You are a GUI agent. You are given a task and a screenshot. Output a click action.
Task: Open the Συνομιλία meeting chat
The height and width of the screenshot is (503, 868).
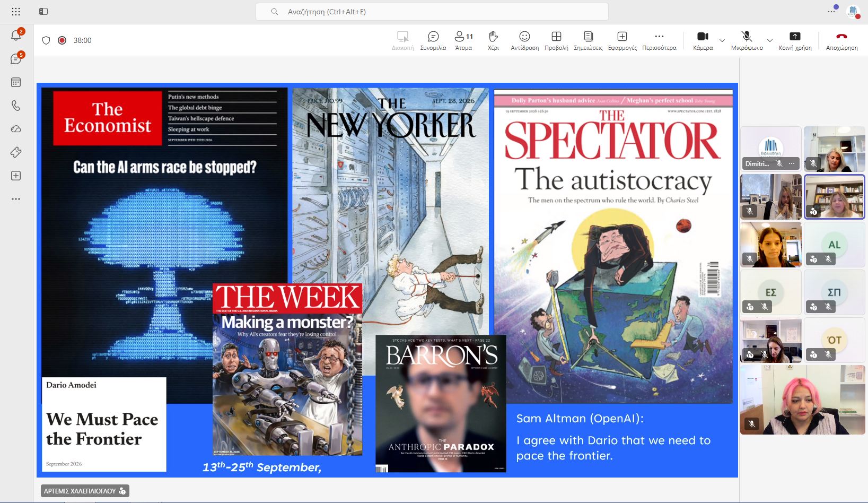433,40
